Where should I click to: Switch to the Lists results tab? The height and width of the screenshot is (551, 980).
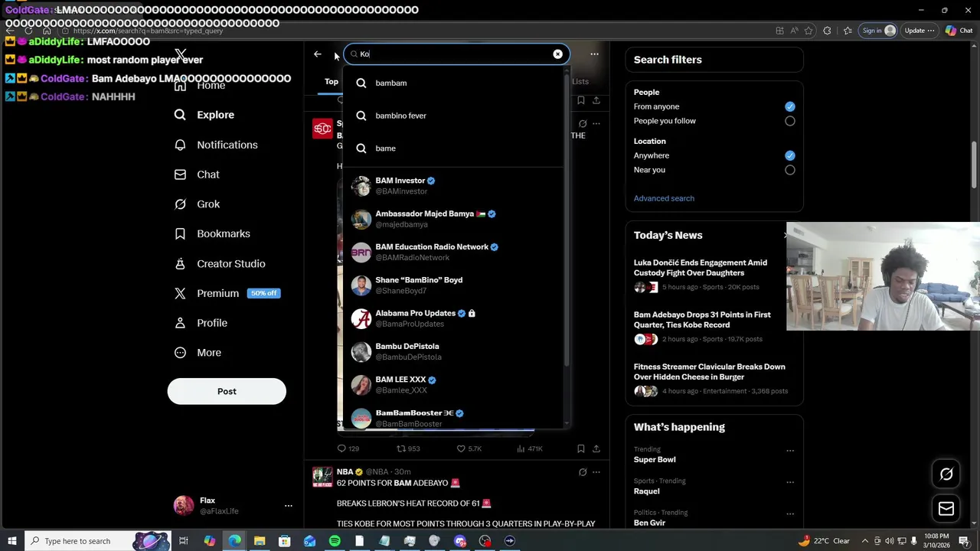pos(580,81)
